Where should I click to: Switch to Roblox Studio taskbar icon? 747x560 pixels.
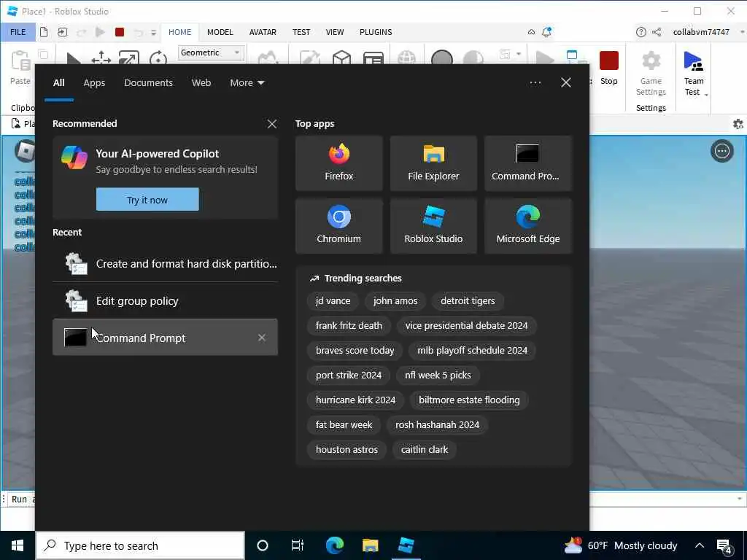[406, 545]
